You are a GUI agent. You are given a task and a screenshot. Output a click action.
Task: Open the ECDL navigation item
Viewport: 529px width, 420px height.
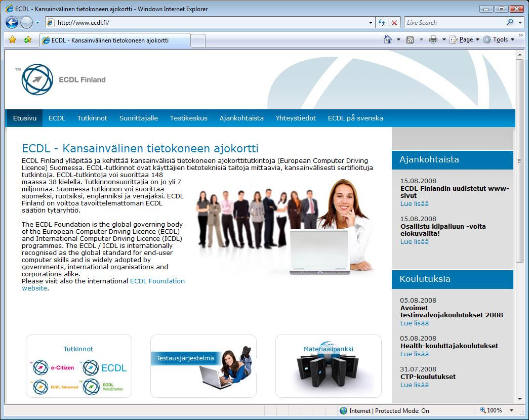click(x=57, y=118)
